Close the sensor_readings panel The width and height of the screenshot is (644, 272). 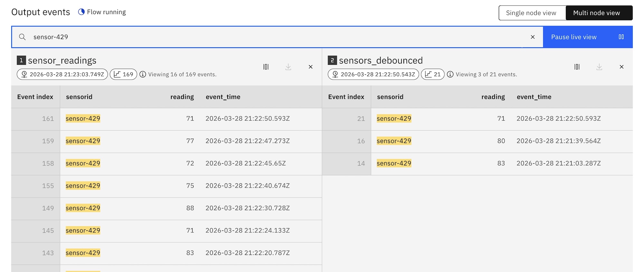point(310,67)
